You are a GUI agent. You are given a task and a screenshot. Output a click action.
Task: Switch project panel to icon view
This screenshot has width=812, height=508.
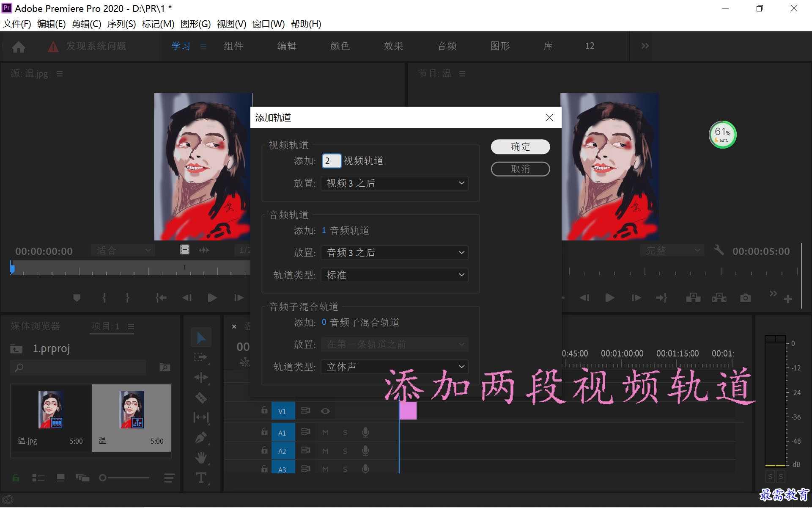coord(61,478)
